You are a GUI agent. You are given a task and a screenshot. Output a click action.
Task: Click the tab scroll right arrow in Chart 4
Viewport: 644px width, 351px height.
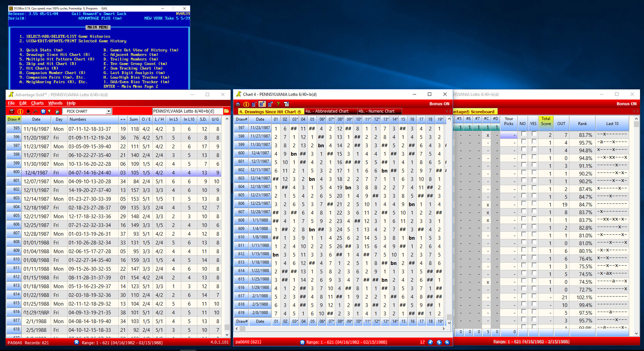[x=450, y=111]
